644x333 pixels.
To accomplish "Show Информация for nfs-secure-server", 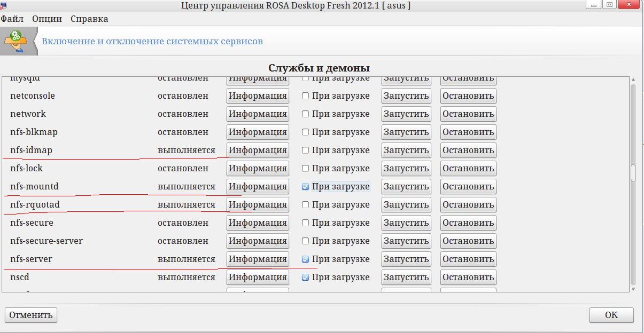I will 258,241.
